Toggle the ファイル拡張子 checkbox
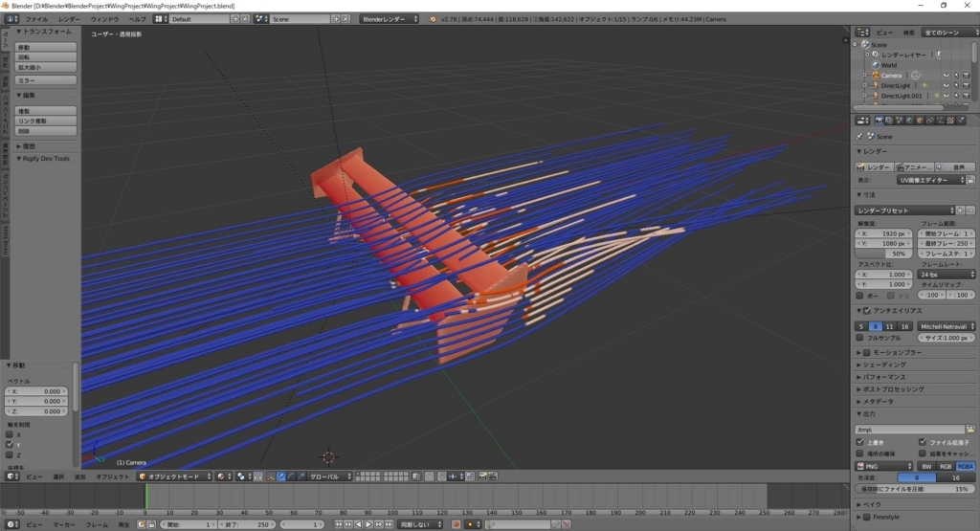This screenshot has width=980, height=531. click(x=923, y=442)
